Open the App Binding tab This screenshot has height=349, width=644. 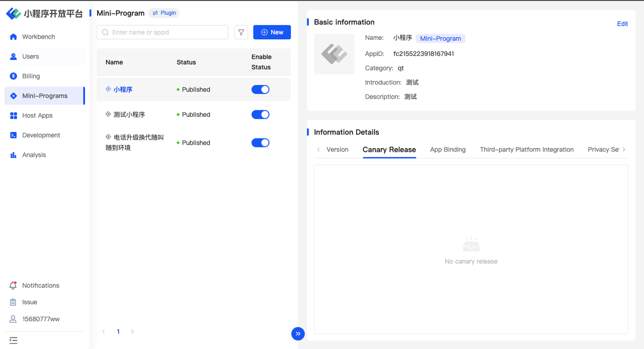[448, 150]
